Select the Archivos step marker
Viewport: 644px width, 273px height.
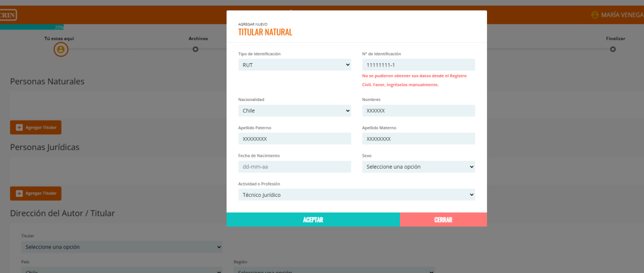[x=195, y=49]
